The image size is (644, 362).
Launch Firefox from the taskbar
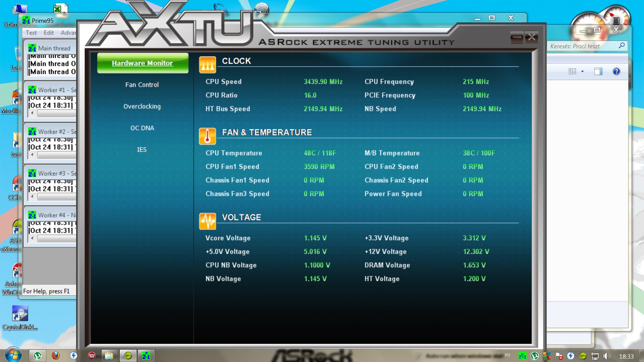click(x=56, y=356)
